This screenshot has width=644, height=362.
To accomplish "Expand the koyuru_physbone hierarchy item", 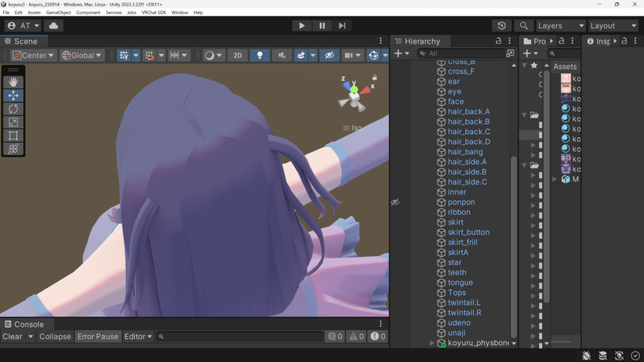I will coord(431,343).
